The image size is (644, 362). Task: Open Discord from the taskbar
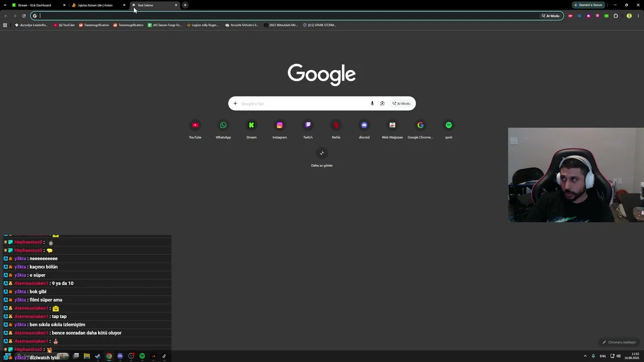coord(120,356)
